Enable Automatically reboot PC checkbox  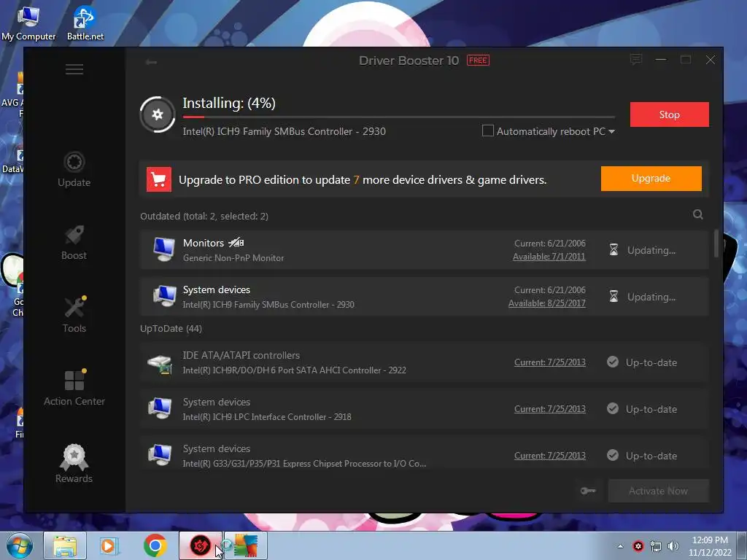(x=488, y=131)
